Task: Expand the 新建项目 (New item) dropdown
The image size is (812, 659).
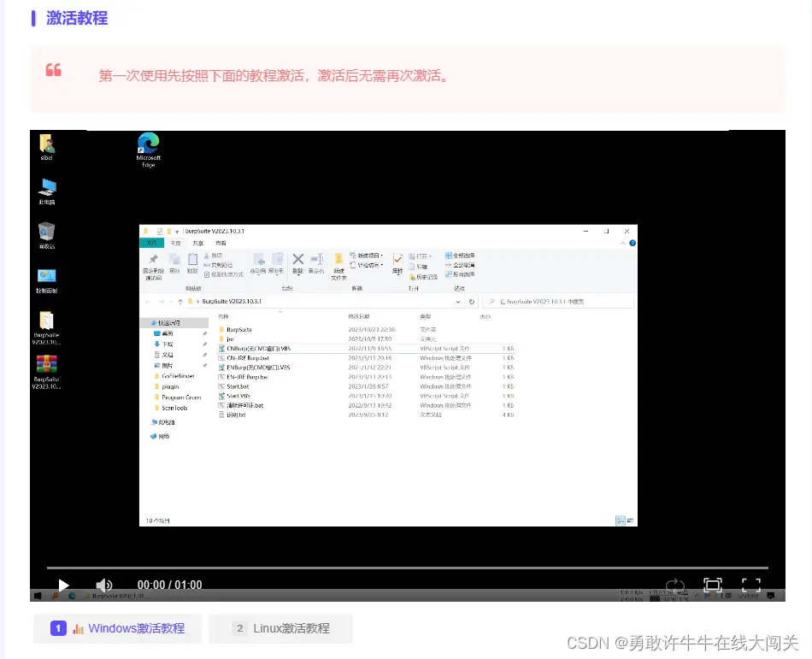Action: coord(367,256)
